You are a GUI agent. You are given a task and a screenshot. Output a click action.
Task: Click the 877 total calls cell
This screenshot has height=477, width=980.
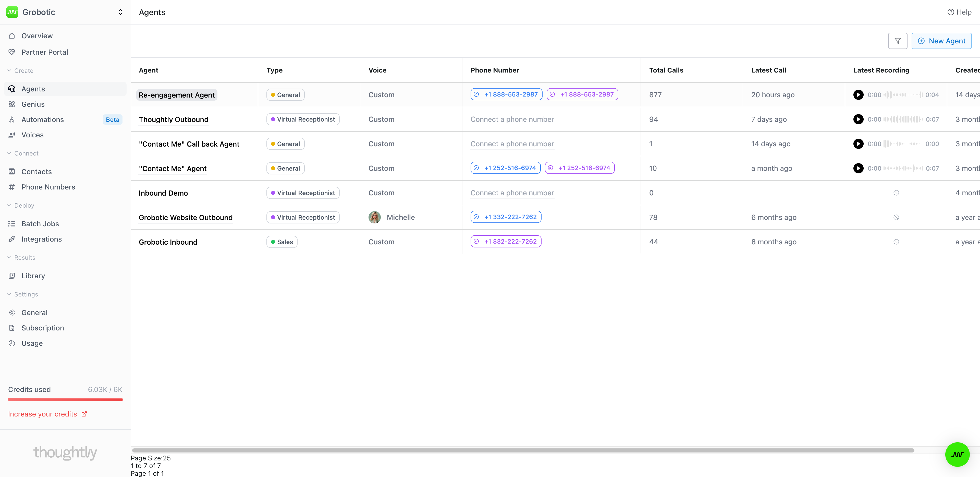coord(692,95)
